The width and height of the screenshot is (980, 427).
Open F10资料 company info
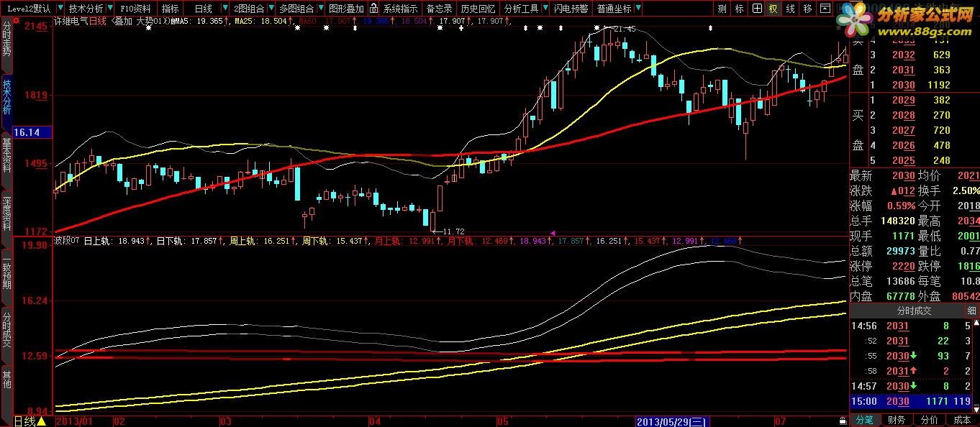(136, 9)
